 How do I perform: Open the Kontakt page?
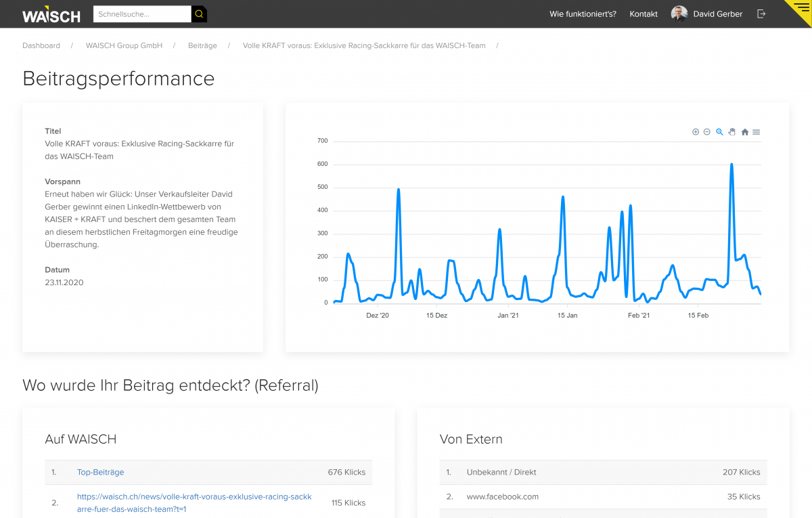tap(644, 14)
